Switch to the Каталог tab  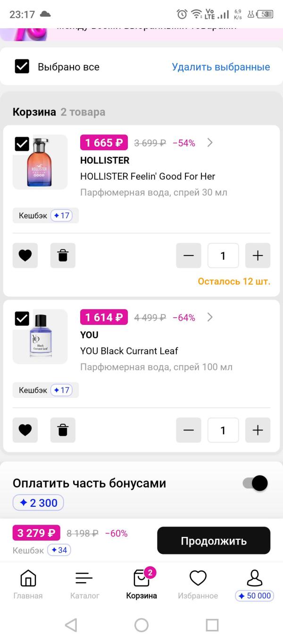coord(84,585)
